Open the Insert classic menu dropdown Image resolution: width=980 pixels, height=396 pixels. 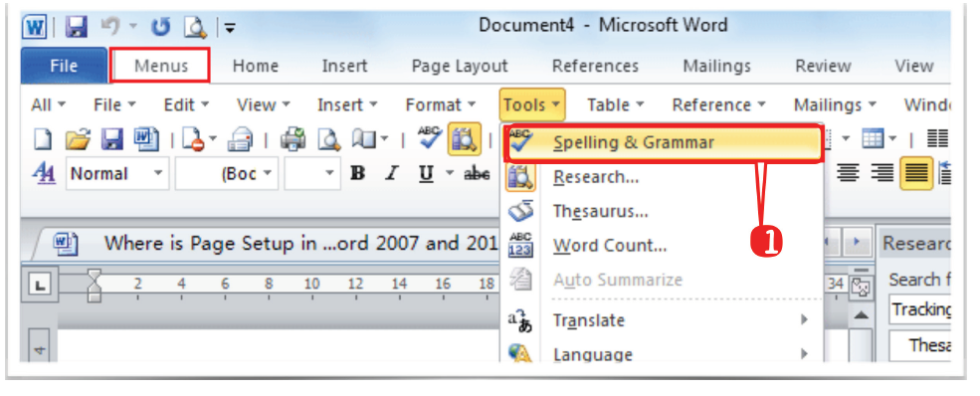[347, 104]
